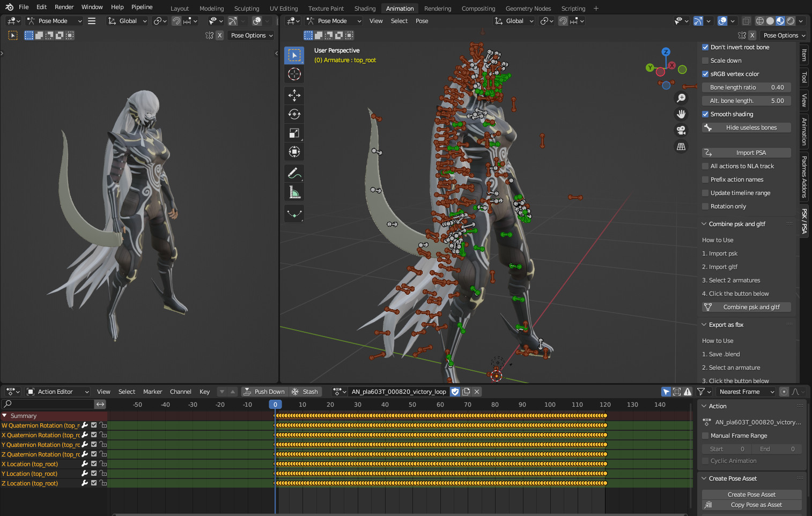Open the Pose Mode dropdown
The image size is (812, 516).
click(54, 20)
